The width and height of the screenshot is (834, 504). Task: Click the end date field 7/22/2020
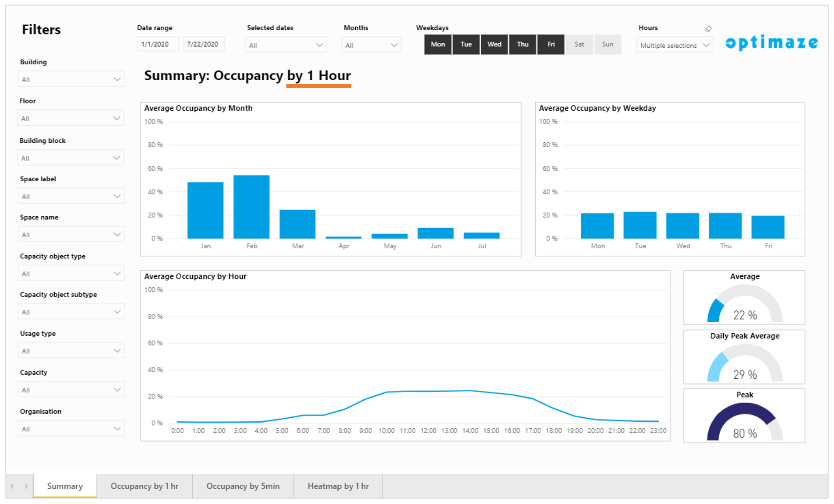tap(203, 44)
